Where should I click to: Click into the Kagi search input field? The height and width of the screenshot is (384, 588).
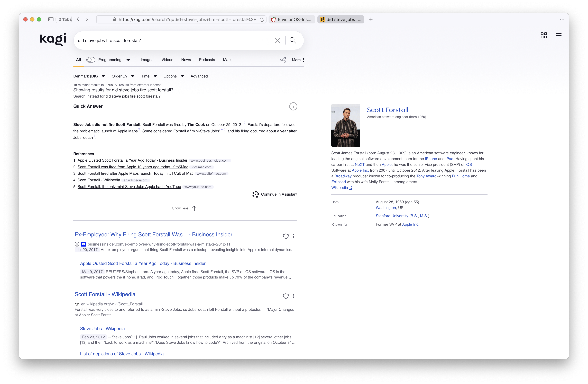pos(173,41)
